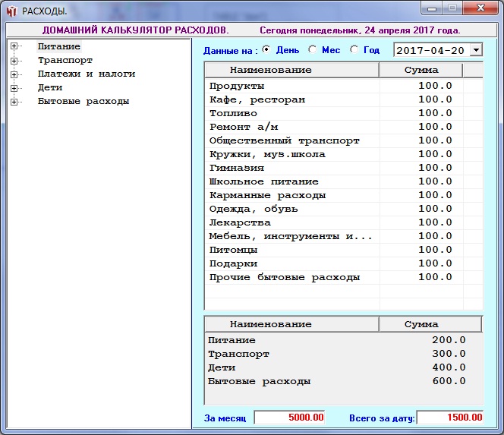Click the 300.0 sum for Транспорт
The image size is (504, 435).
click(449, 354)
